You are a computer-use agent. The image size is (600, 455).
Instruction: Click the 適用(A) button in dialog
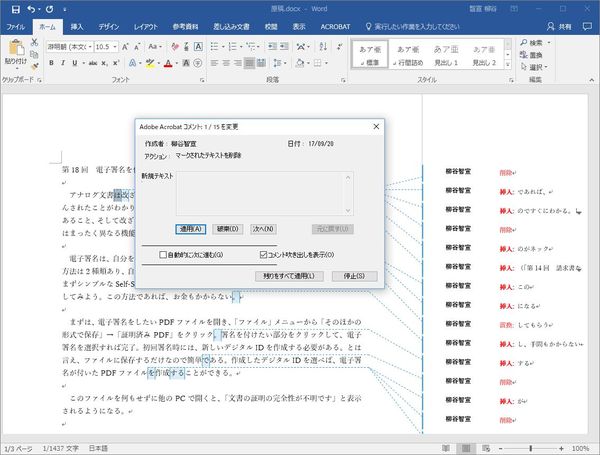pyautogui.click(x=190, y=229)
